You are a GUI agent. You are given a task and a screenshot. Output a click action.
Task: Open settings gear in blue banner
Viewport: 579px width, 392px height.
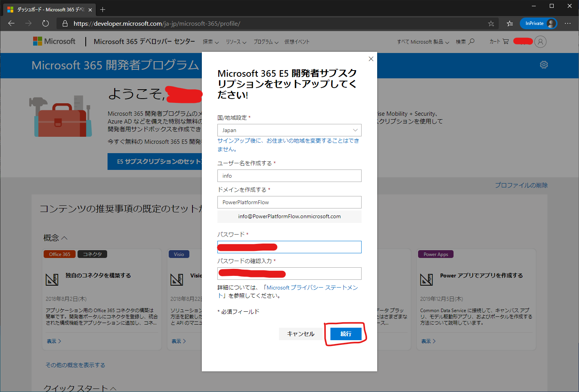pyautogui.click(x=544, y=65)
